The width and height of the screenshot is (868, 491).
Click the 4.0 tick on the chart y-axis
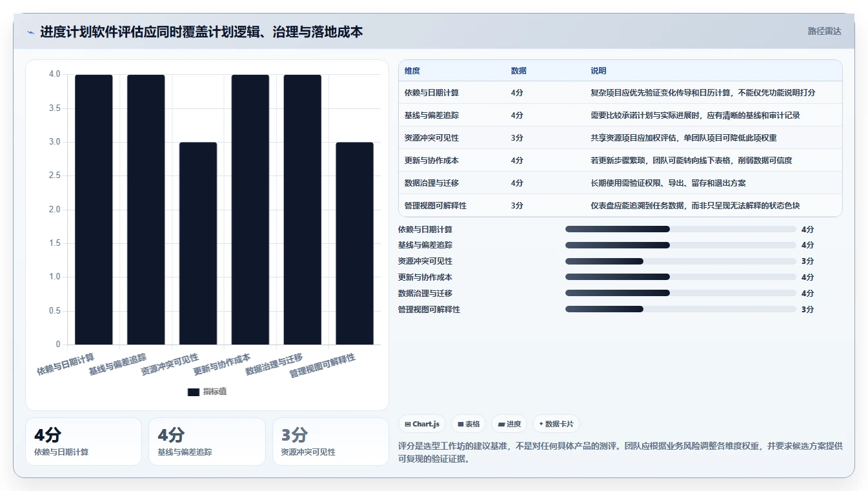click(54, 74)
